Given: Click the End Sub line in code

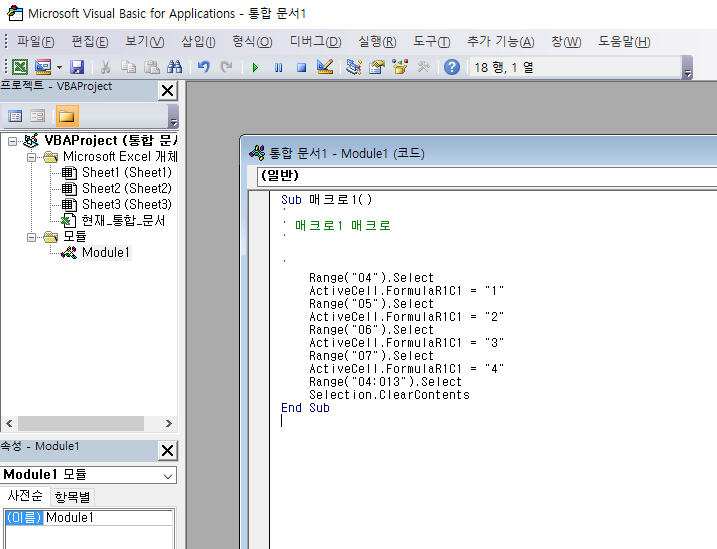Looking at the screenshot, I should pos(305,408).
